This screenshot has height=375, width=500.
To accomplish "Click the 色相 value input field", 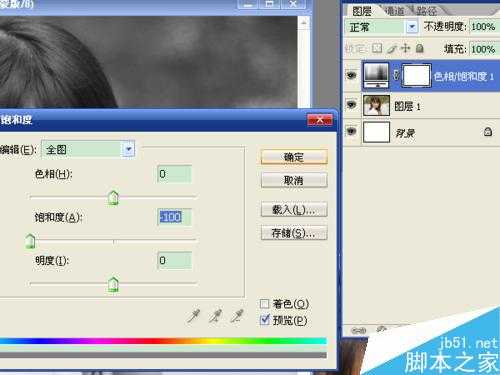I will 174,174.
